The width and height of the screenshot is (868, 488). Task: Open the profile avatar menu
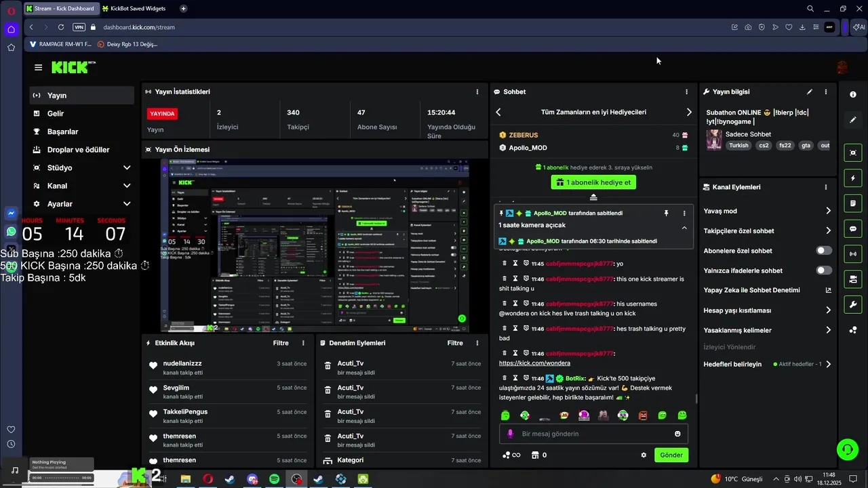[842, 67]
